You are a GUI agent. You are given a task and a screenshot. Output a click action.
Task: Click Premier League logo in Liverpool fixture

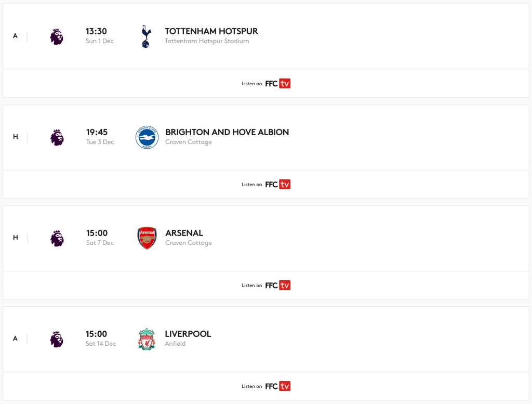point(57,339)
